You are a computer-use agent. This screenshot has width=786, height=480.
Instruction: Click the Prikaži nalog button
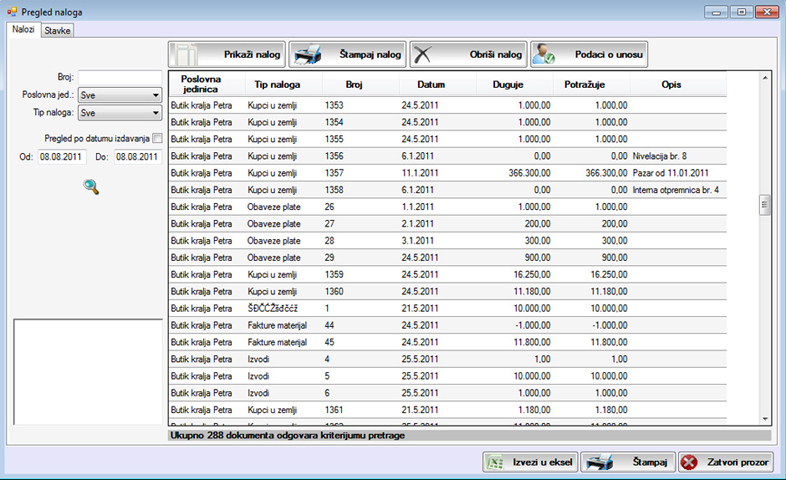(227, 54)
